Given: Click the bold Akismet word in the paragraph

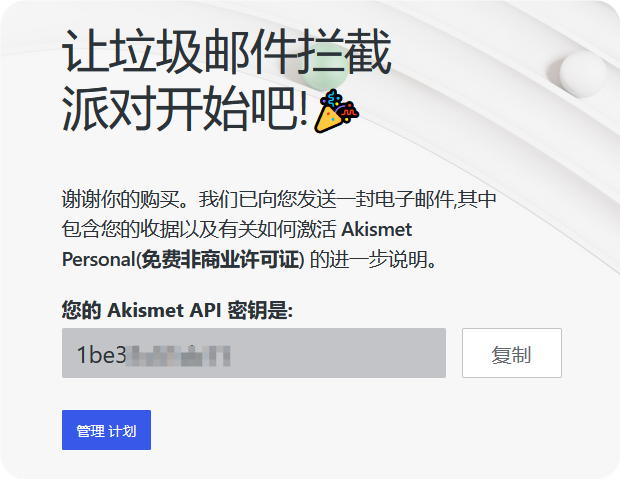Looking at the screenshot, I should (376, 229).
